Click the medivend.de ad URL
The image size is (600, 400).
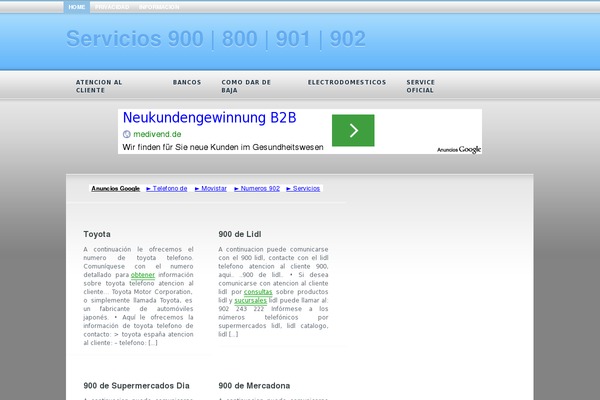point(157,134)
